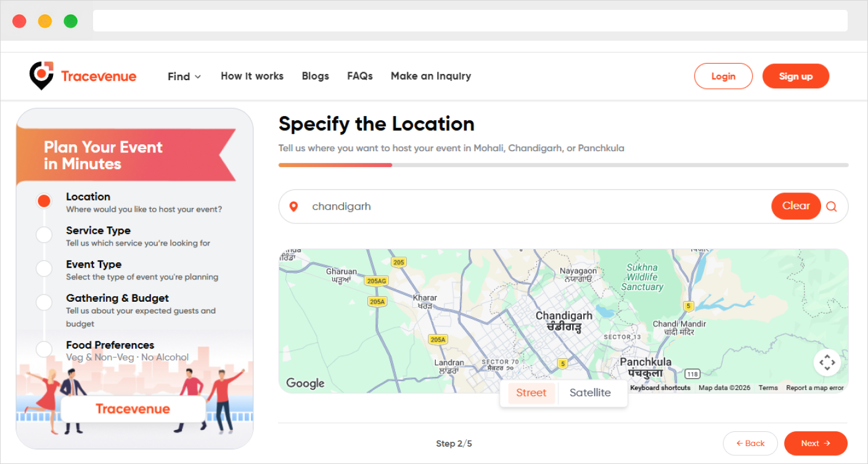868x464 pixels.
Task: Click the yellow minimize window button
Action: coord(45,21)
